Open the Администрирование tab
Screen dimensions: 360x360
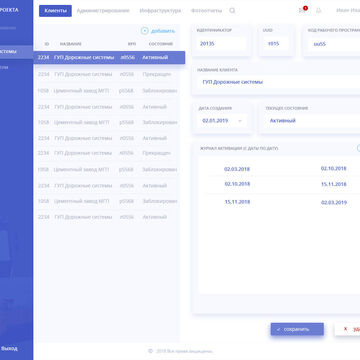point(103,11)
